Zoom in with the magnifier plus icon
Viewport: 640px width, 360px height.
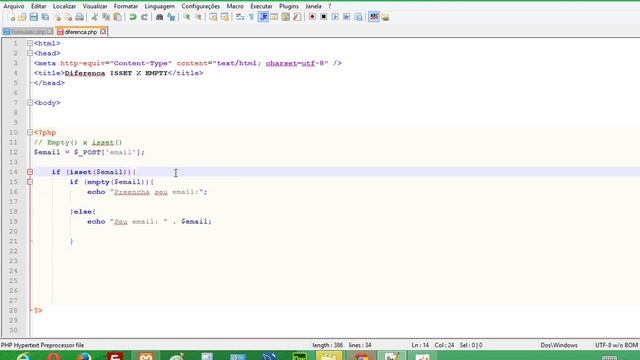coord(187,17)
